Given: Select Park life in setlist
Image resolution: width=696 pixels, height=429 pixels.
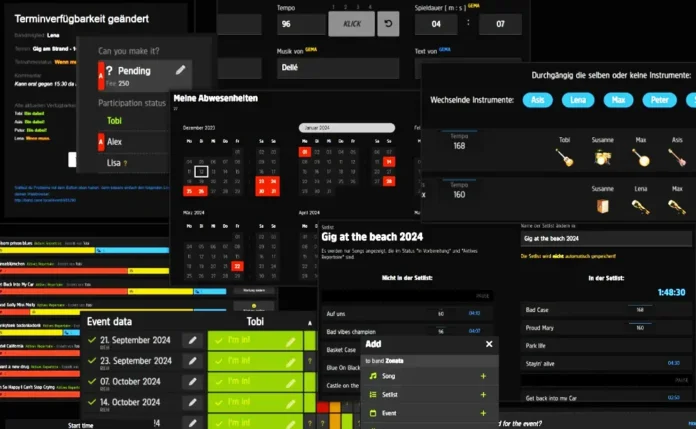Looking at the screenshot, I should (605, 346).
